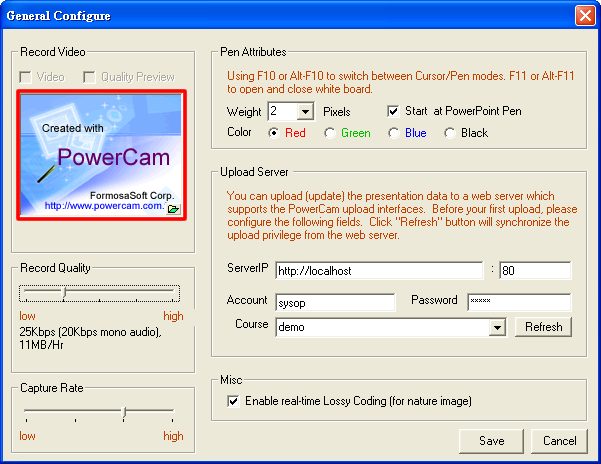The image size is (601, 464).
Task: Toggle real-time Lossy Coding checkbox
Action: [x=233, y=401]
